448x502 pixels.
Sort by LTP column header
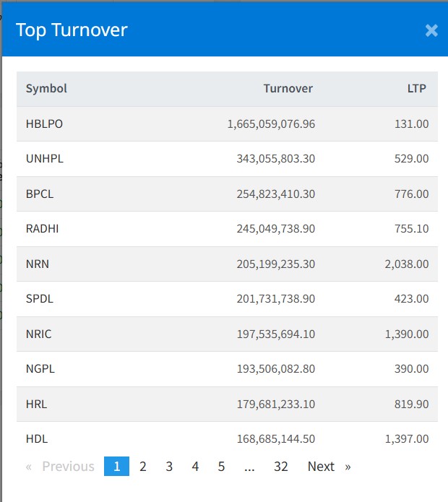[x=416, y=89]
